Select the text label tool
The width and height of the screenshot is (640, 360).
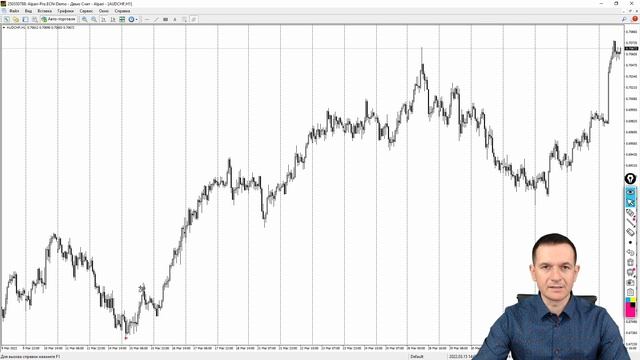tap(175, 19)
